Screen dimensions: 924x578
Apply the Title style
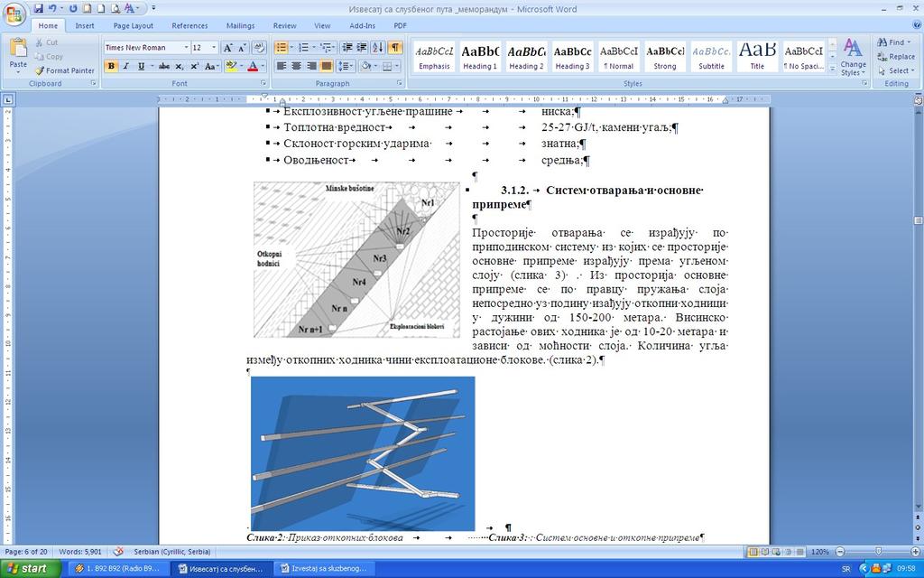(757, 57)
